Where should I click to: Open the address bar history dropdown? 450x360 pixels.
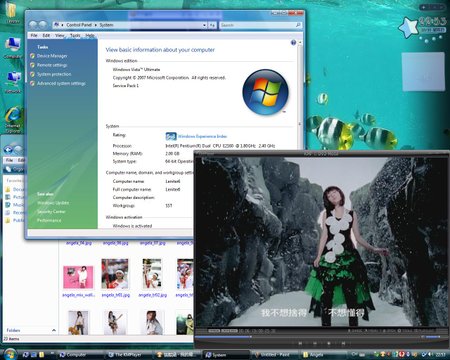(x=204, y=25)
